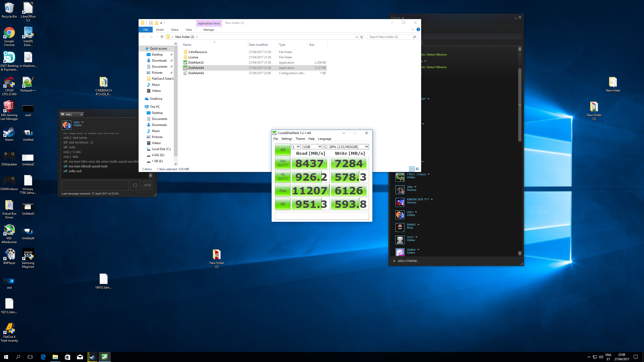Image resolution: width=644 pixels, height=362 pixels.
Task: Run the 4K Q32T1 benchmark
Action: pos(283,177)
